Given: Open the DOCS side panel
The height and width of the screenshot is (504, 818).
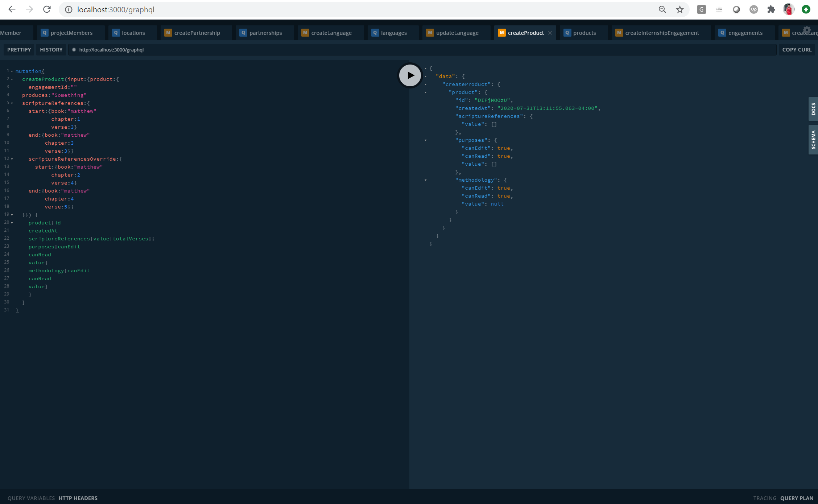Looking at the screenshot, I should point(813,109).
